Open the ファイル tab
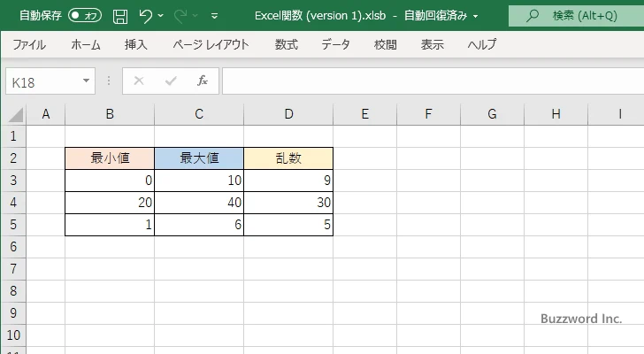644x354 pixels. (x=29, y=44)
